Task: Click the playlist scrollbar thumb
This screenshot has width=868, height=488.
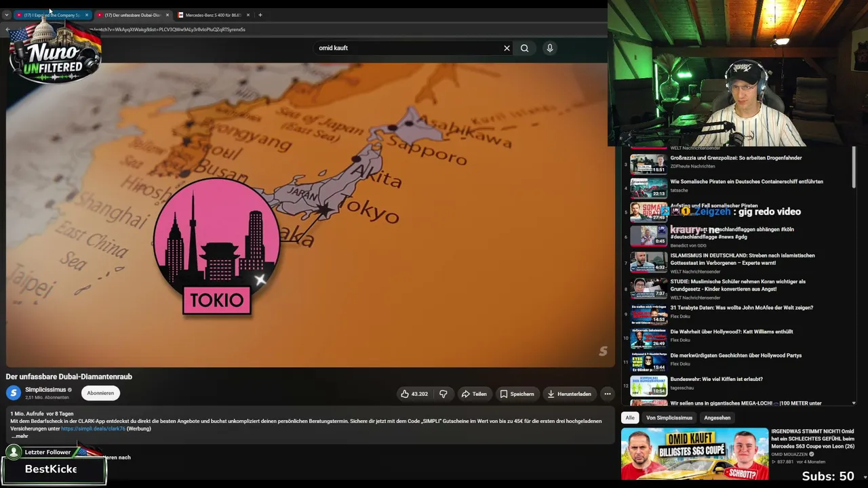Action: pos(854,166)
